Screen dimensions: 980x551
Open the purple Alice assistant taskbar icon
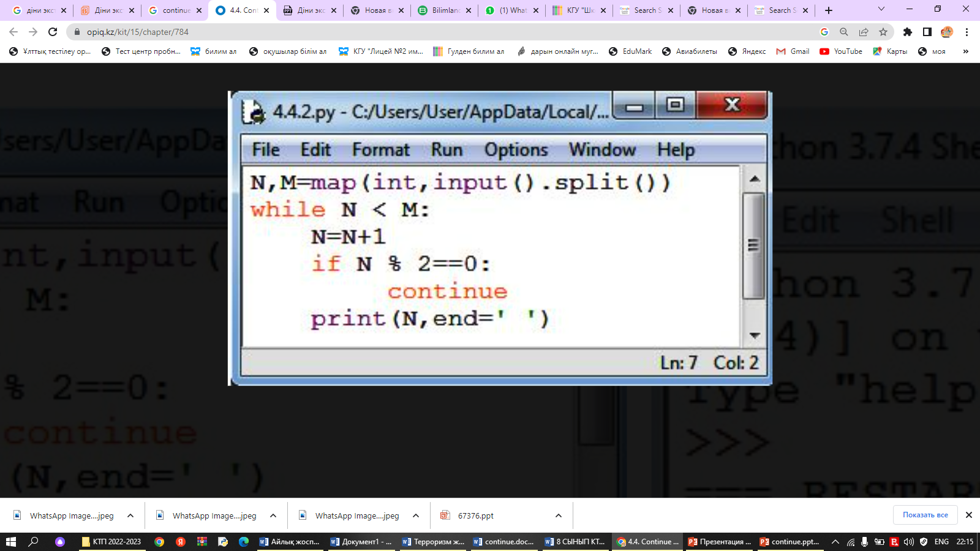pyautogui.click(x=60, y=542)
